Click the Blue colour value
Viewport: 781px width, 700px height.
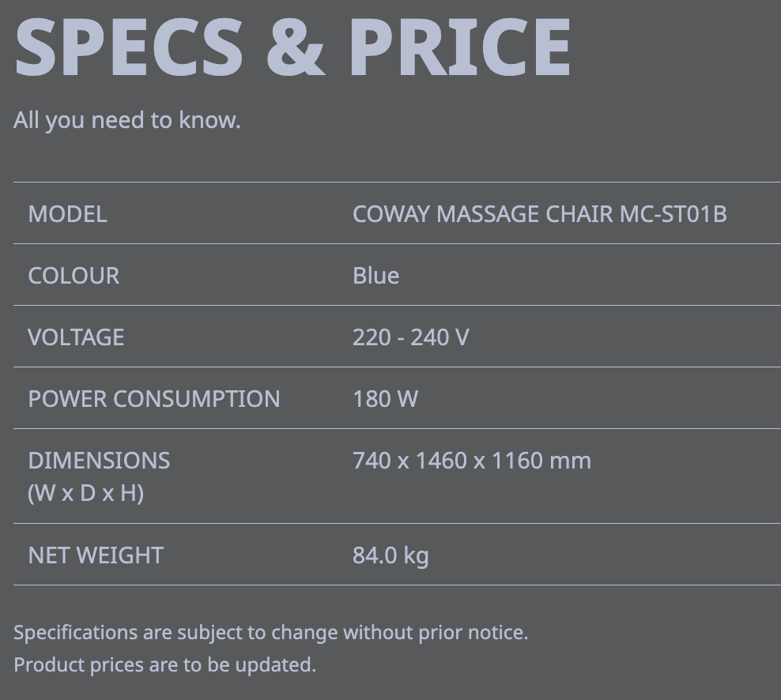(375, 276)
